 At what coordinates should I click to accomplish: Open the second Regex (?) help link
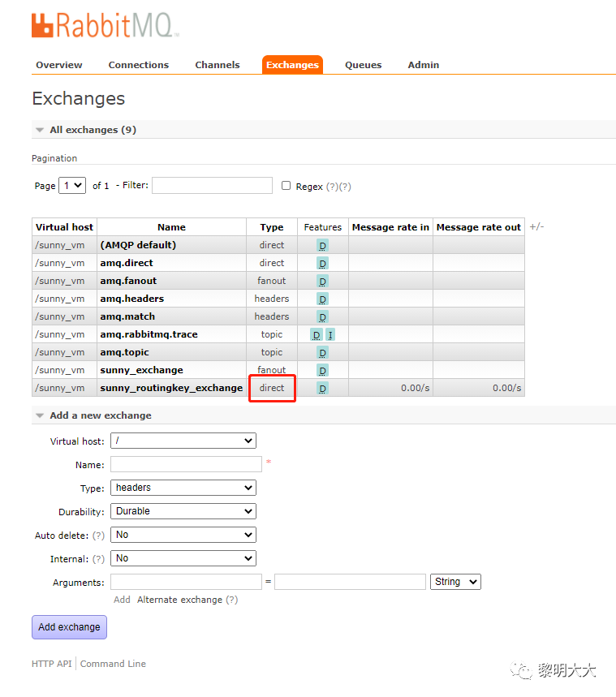click(345, 187)
